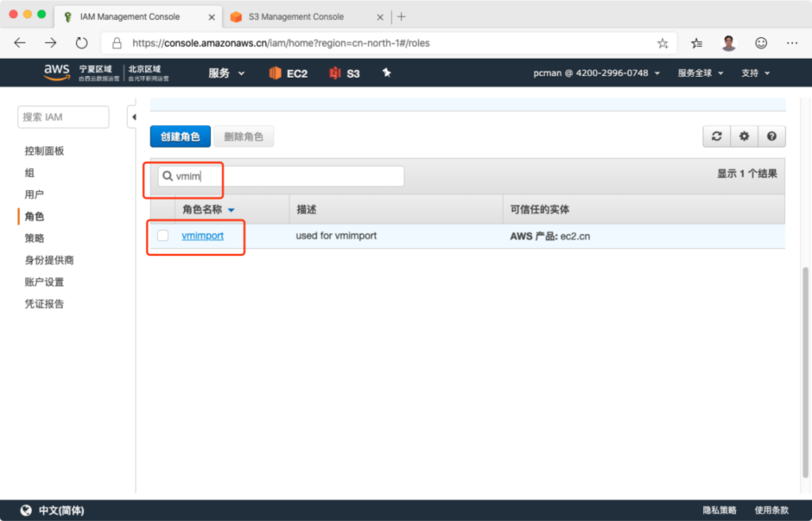
Task: Bookmark page with star icon
Action: coord(663,43)
